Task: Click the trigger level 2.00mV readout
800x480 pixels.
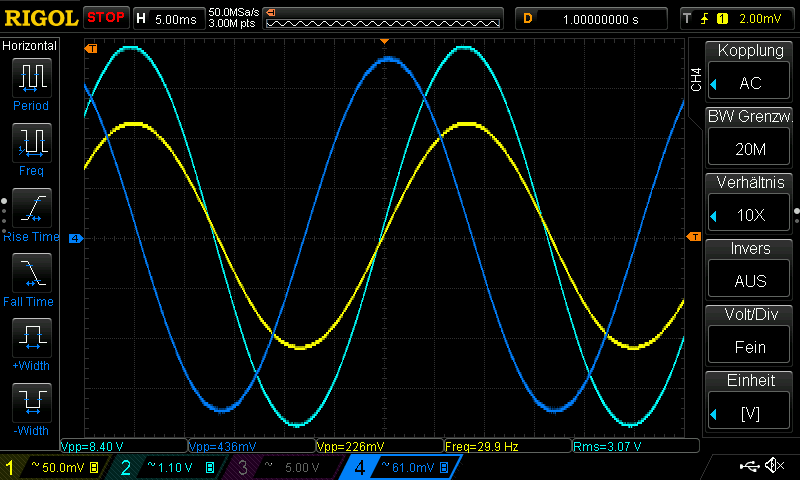Action: 760,19
